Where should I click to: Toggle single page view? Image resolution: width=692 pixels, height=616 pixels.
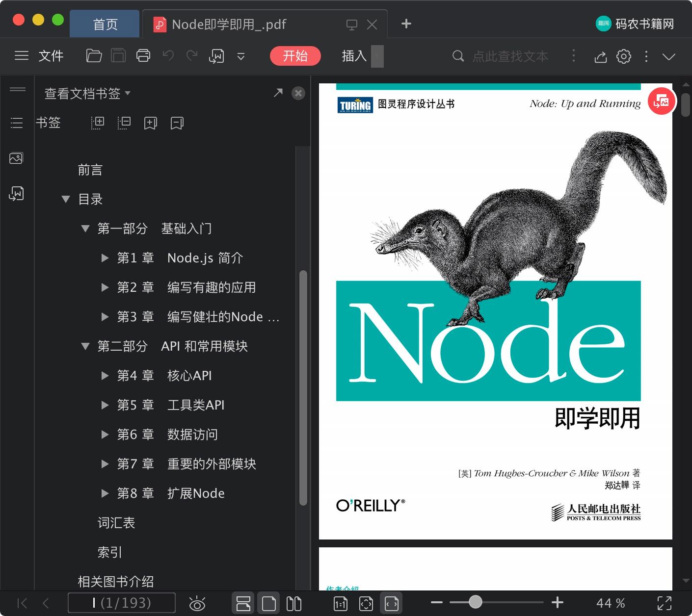[269, 603]
